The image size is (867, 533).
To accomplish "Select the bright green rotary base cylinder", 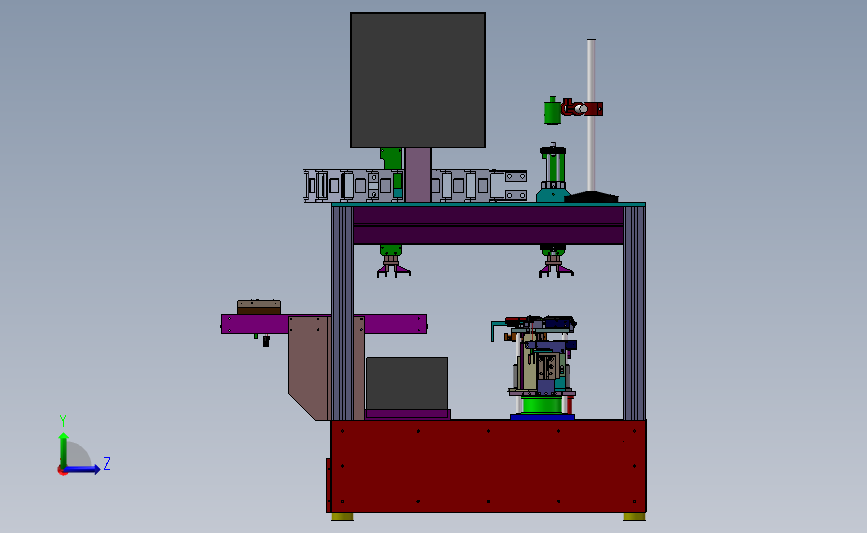I will [541, 405].
